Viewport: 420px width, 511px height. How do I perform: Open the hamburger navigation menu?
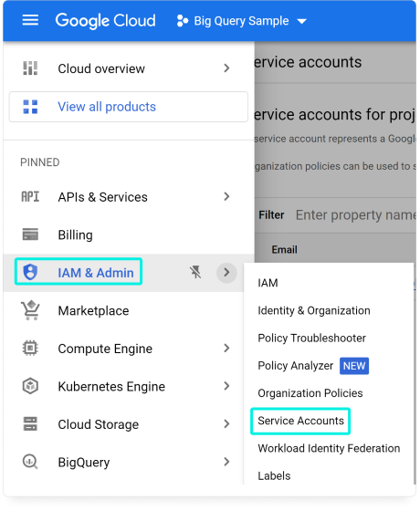(x=30, y=20)
